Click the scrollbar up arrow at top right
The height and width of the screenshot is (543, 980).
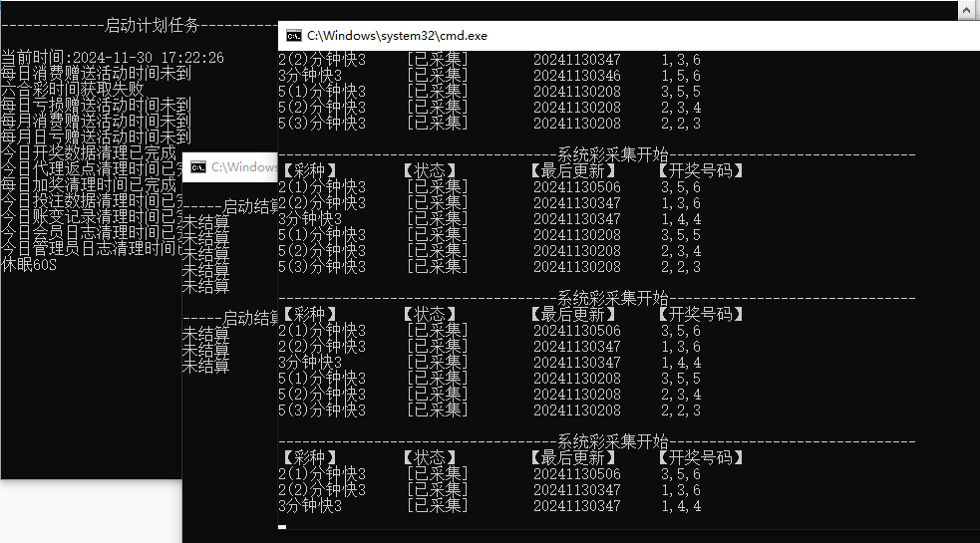pyautogui.click(x=966, y=10)
